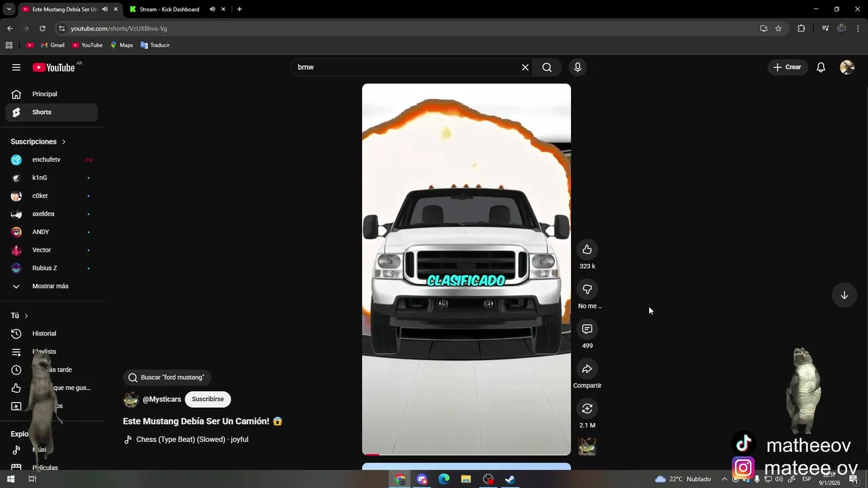The image size is (868, 488).
Task: Open the notifications bell
Action: click(x=821, y=67)
